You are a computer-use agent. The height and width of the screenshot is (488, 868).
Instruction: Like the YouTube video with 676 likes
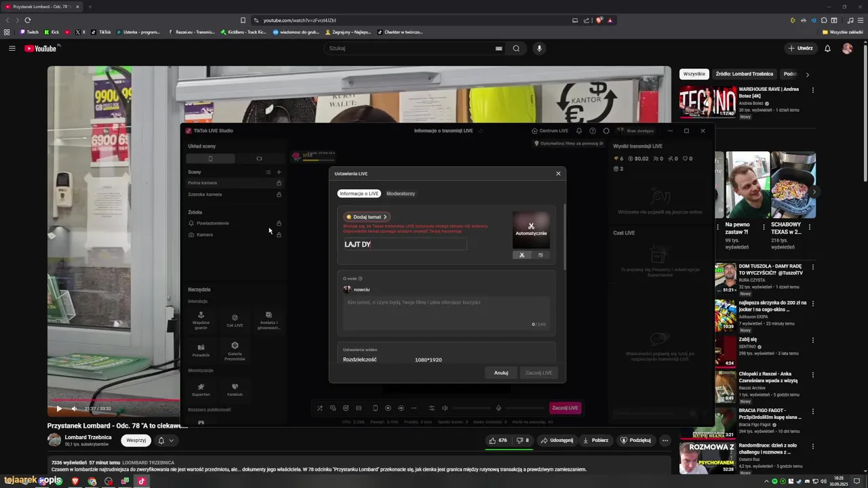click(498, 440)
